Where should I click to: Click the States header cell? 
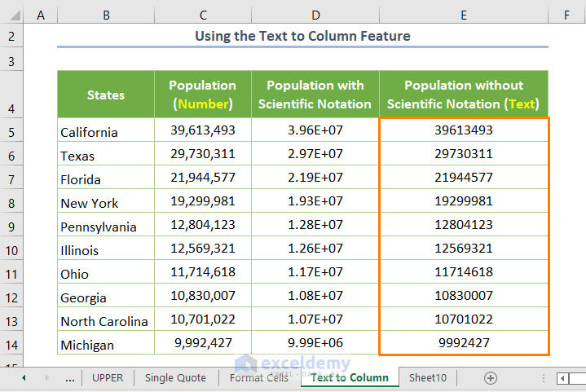pos(105,95)
